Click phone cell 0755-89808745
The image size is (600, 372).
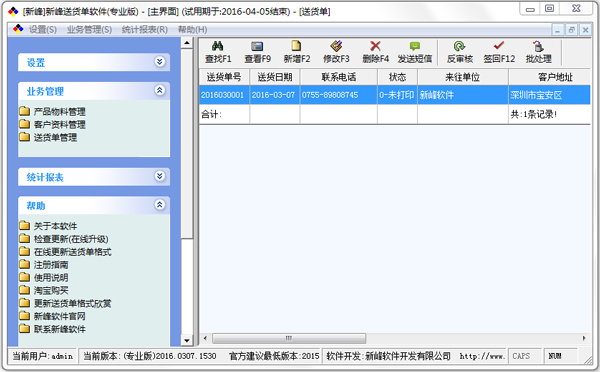point(339,95)
